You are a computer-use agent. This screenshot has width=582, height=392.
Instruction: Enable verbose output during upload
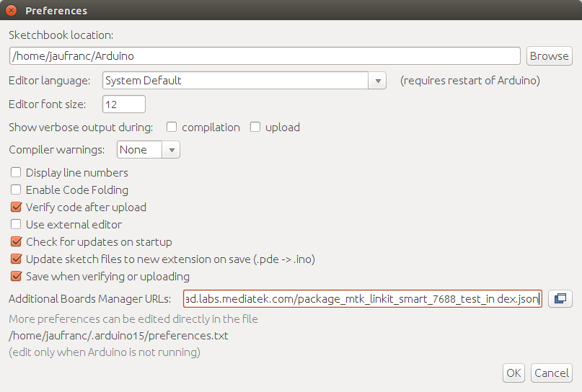point(255,128)
